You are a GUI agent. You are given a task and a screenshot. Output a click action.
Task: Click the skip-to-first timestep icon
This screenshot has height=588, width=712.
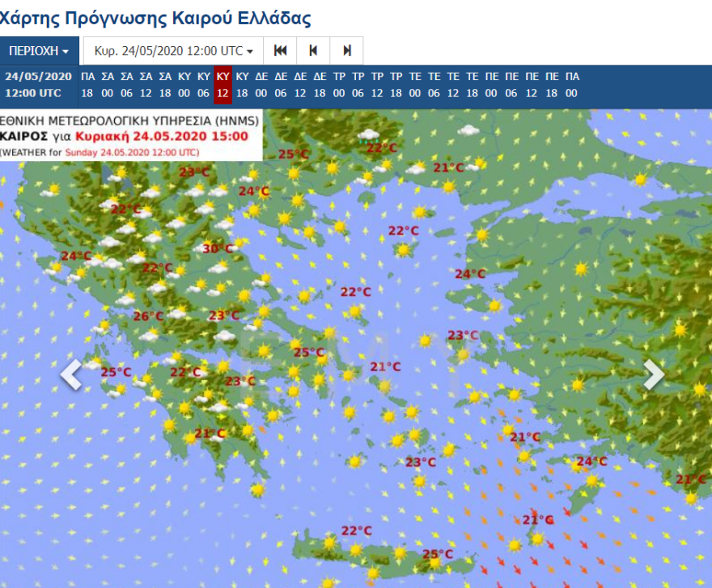280,50
